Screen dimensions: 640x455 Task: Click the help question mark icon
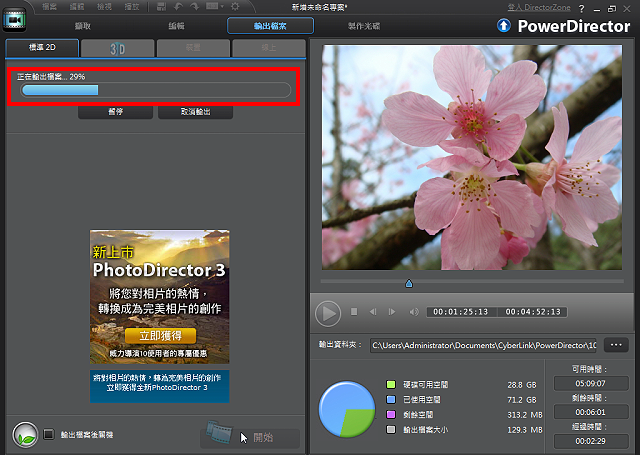point(581,9)
